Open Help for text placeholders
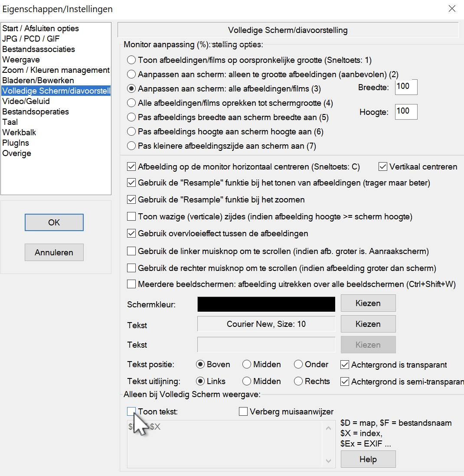Screen dimensions: 464x476 368,459
